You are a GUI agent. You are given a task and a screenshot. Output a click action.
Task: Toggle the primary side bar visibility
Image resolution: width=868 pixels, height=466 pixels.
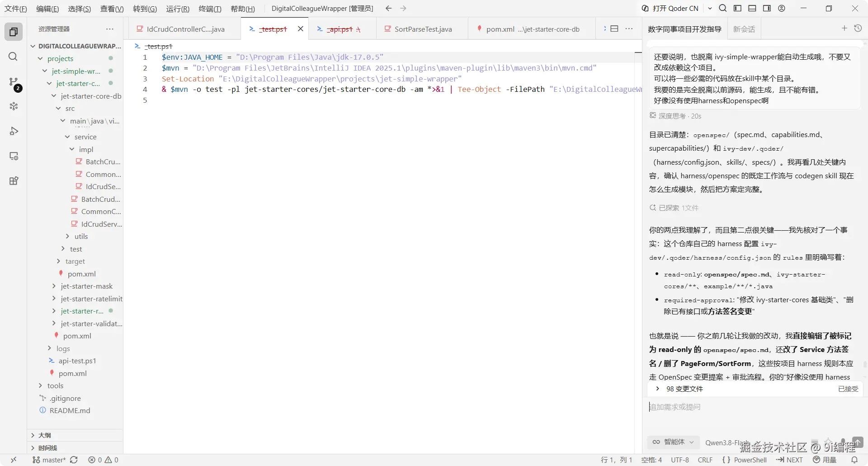click(737, 8)
